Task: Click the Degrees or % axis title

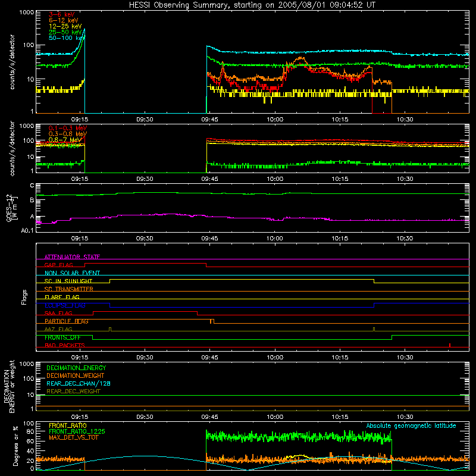Action: [15, 446]
